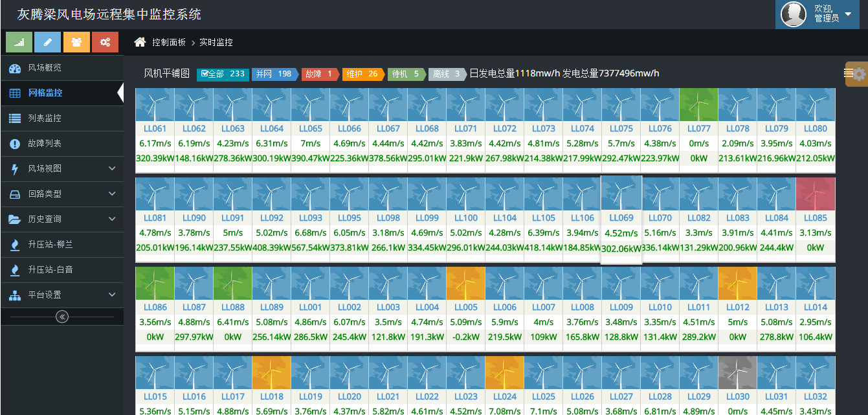Select orange turbine thumbnail LL018
The height and width of the screenshot is (415, 868).
272,373
